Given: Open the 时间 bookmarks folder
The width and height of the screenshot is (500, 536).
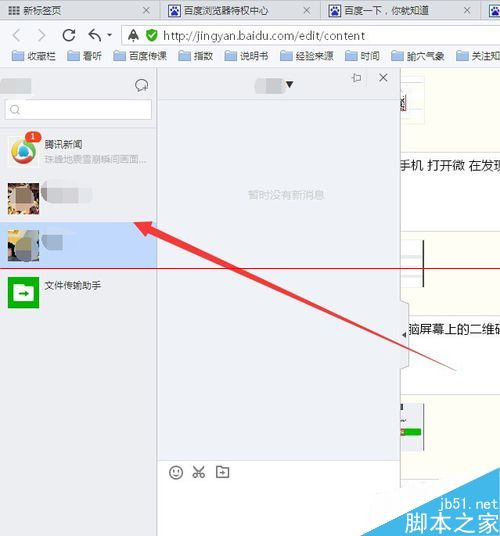Looking at the screenshot, I should [x=362, y=56].
